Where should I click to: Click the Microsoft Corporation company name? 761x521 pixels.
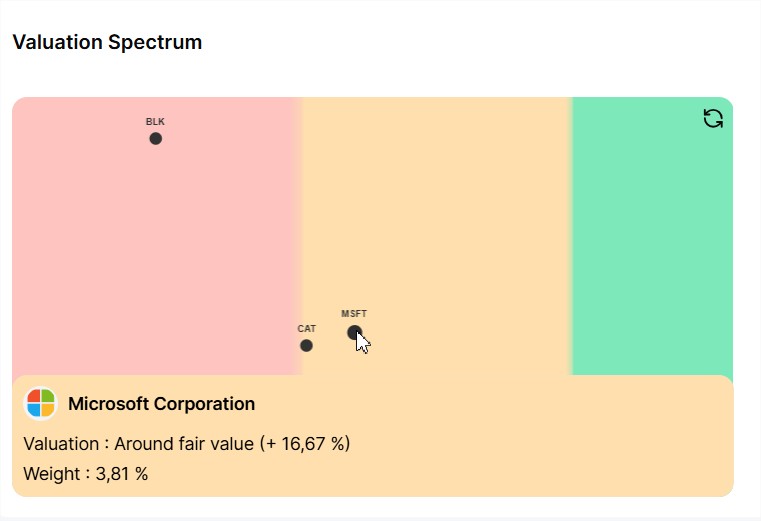click(162, 403)
